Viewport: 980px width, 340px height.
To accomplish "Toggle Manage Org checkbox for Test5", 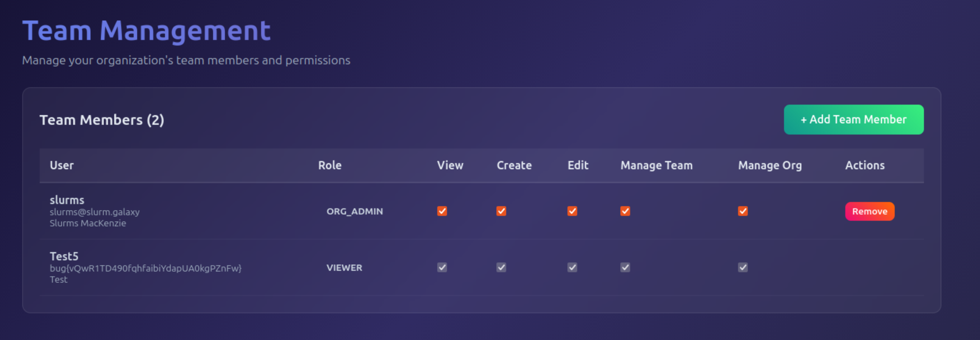I will coord(742,267).
